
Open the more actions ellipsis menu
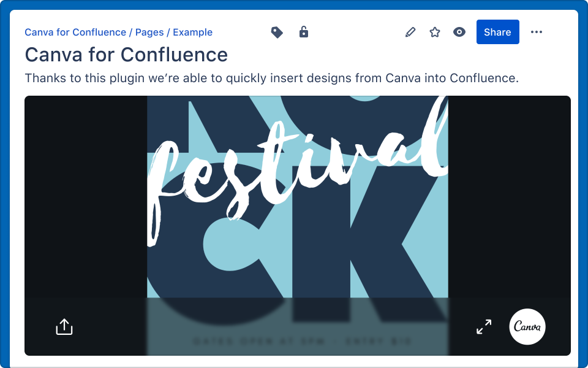click(537, 33)
